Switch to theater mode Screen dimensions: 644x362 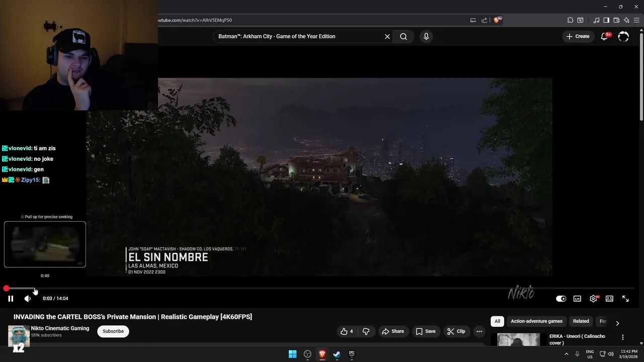coord(609,299)
